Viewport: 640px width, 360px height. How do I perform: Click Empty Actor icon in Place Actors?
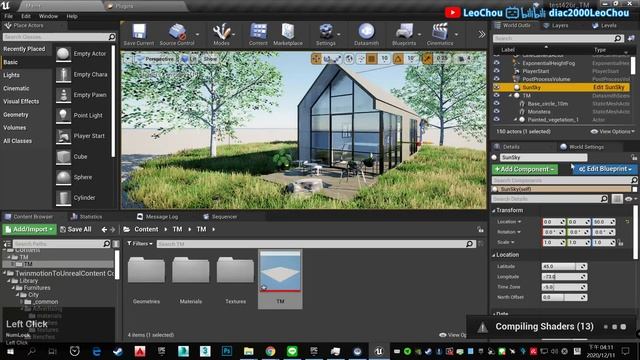63,54
